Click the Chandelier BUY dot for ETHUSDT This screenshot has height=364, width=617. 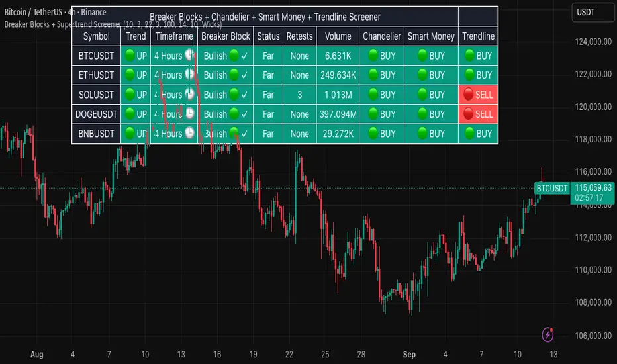point(373,75)
